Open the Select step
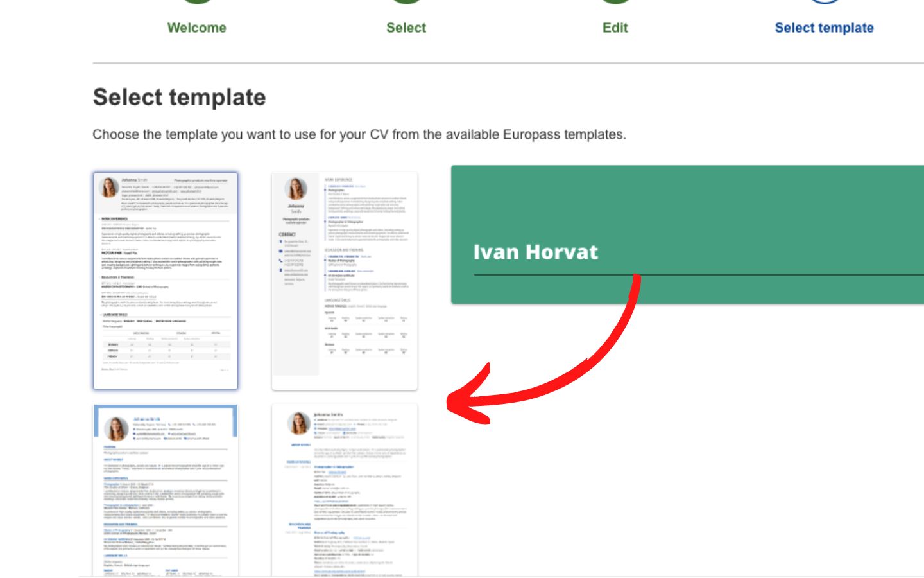 (x=406, y=28)
